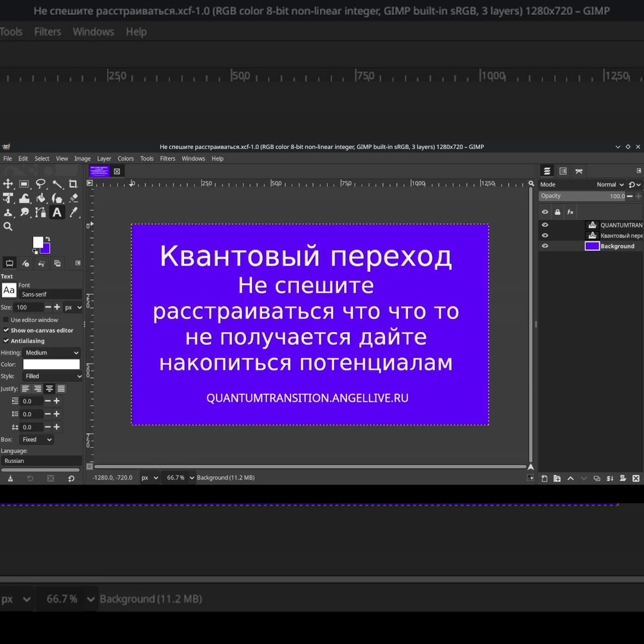This screenshot has width=644, height=644.
Task: Uncheck Show on-canvas editor
Action: pyautogui.click(x=6, y=330)
